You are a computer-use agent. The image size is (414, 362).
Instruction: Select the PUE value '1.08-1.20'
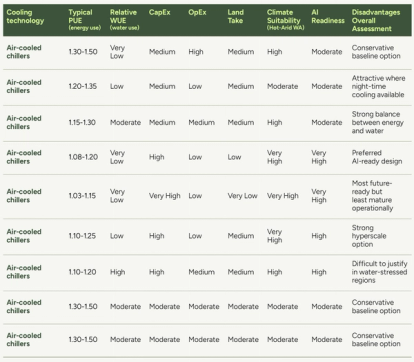point(83,157)
